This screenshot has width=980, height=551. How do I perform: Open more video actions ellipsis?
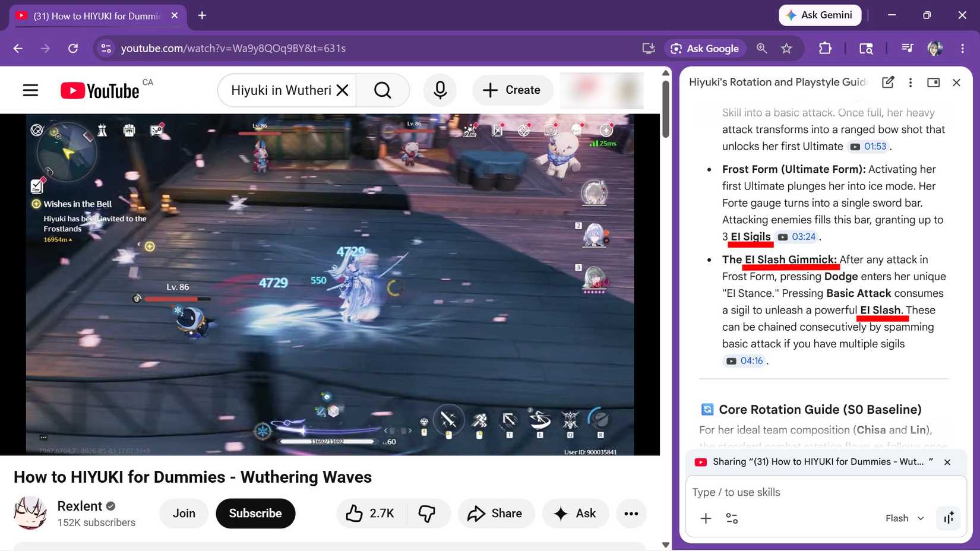pos(631,514)
